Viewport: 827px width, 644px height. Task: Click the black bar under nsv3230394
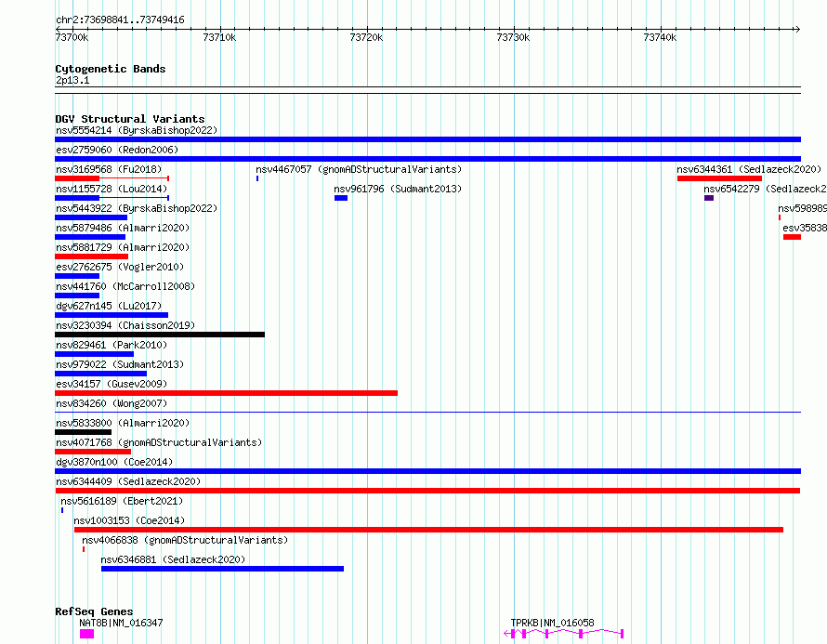tap(160, 335)
